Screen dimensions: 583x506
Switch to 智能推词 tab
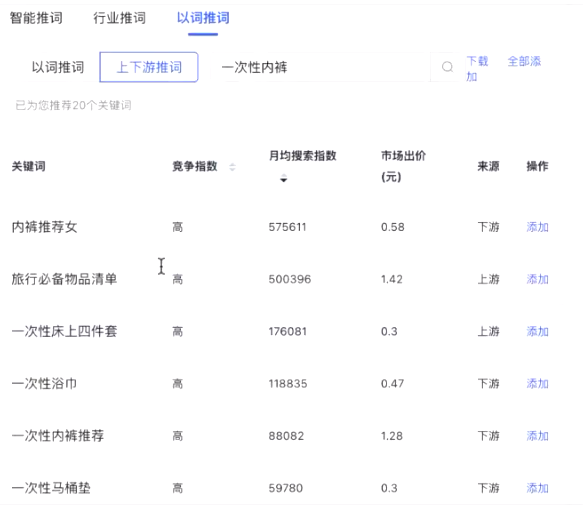pyautogui.click(x=36, y=18)
